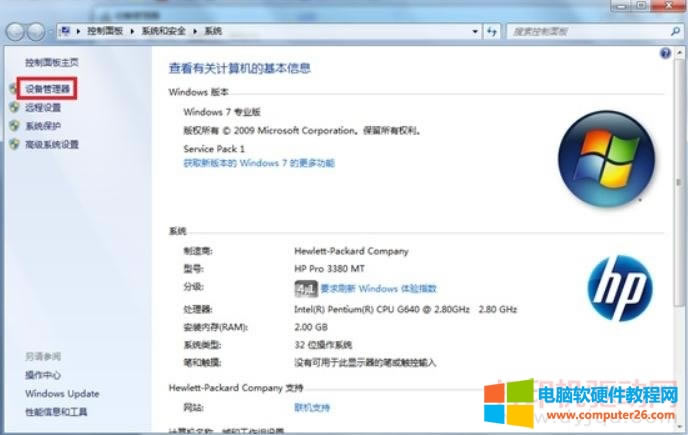The height and width of the screenshot is (435, 688).
Task: Open 高级系统设置 link
Action: point(52,144)
